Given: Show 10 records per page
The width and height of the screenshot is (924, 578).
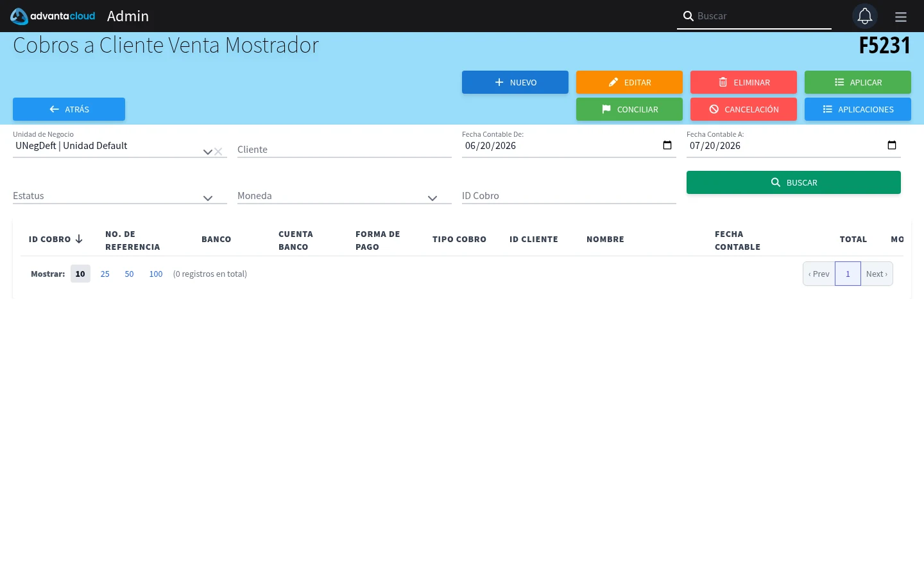Looking at the screenshot, I should tap(80, 274).
